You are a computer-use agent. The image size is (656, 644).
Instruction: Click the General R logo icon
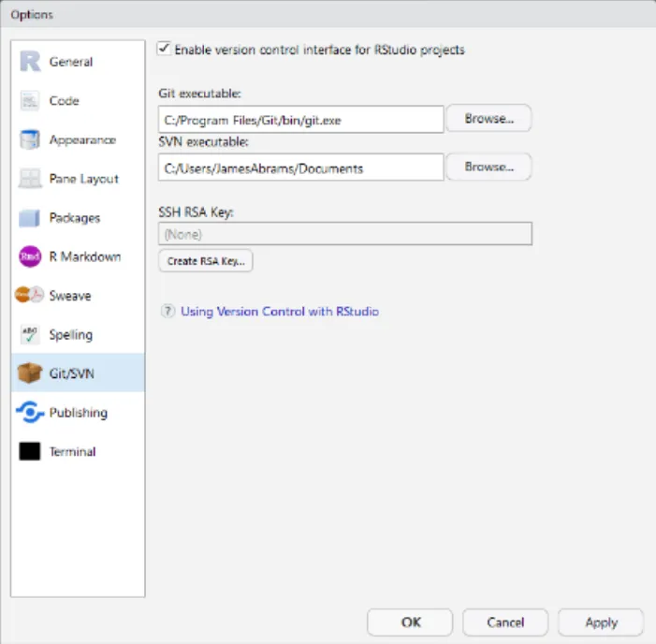coord(30,62)
